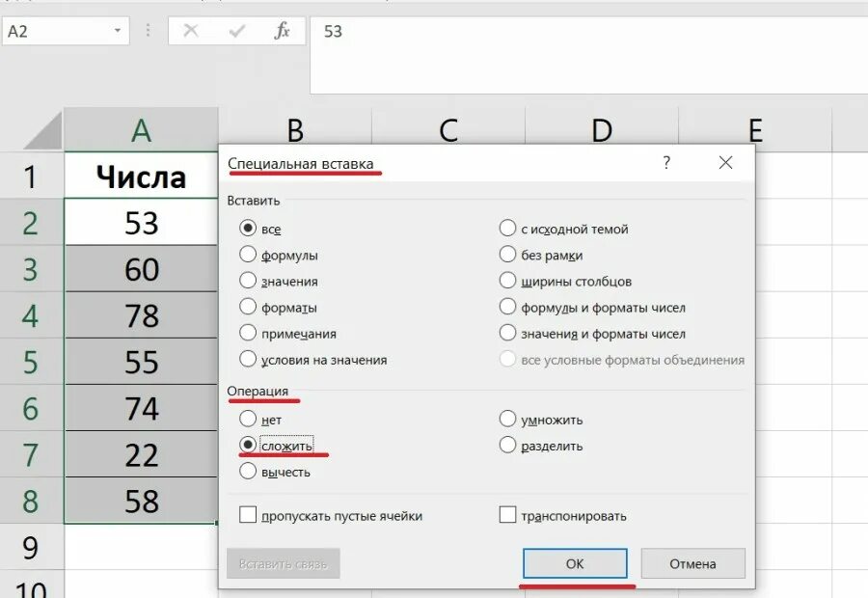Select row 9 header
Screen dimensions: 868x598
(x=31, y=547)
